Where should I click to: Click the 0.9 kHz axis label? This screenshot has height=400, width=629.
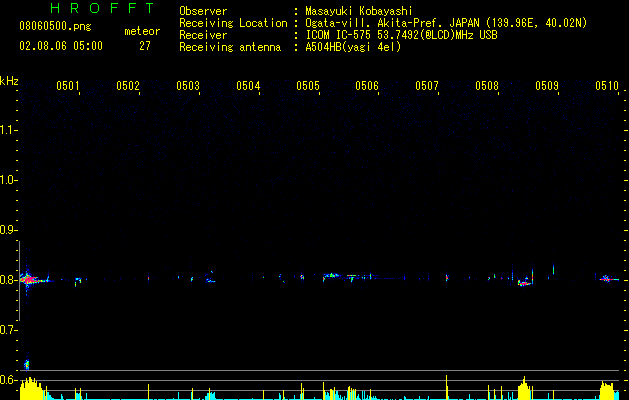[8, 230]
